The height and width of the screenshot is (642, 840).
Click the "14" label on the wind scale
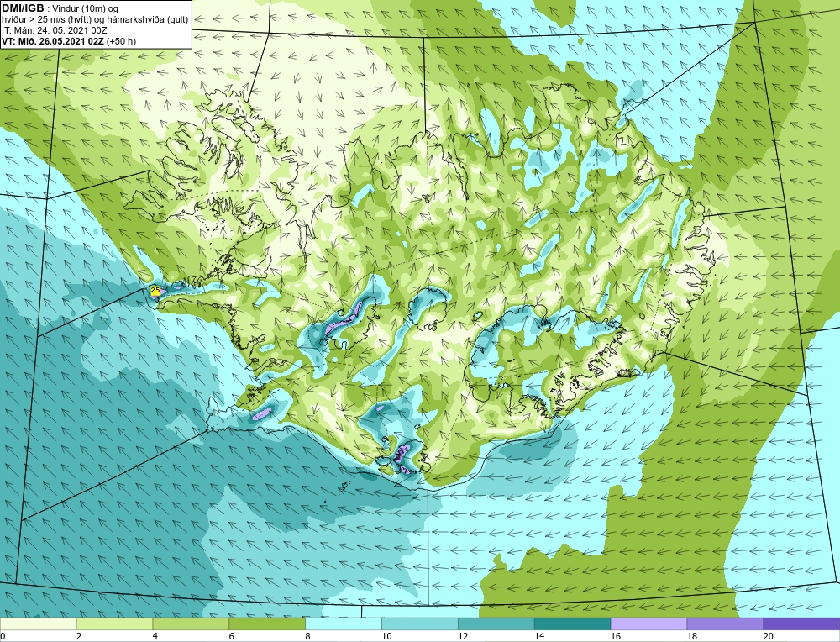[x=539, y=636]
